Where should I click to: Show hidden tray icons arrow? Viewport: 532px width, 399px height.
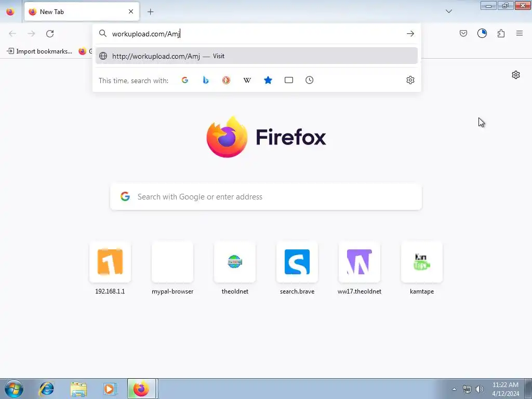tap(454, 389)
